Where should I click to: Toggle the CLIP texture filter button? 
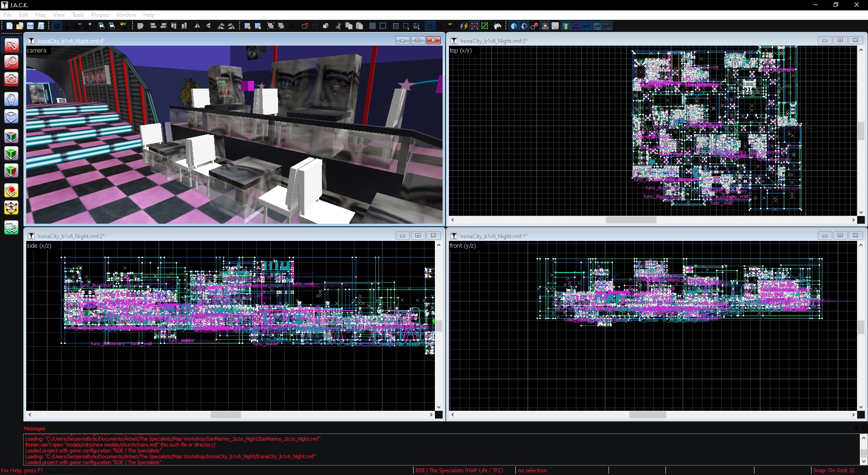(597, 26)
